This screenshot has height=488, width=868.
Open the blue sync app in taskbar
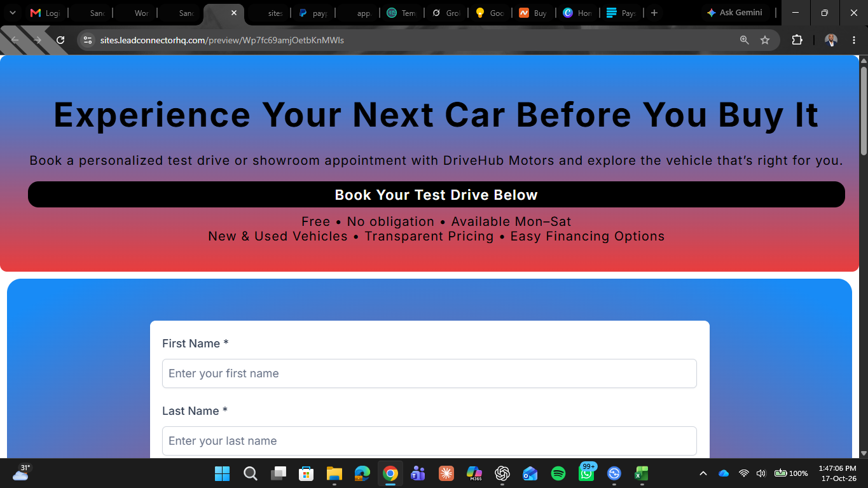(x=614, y=473)
